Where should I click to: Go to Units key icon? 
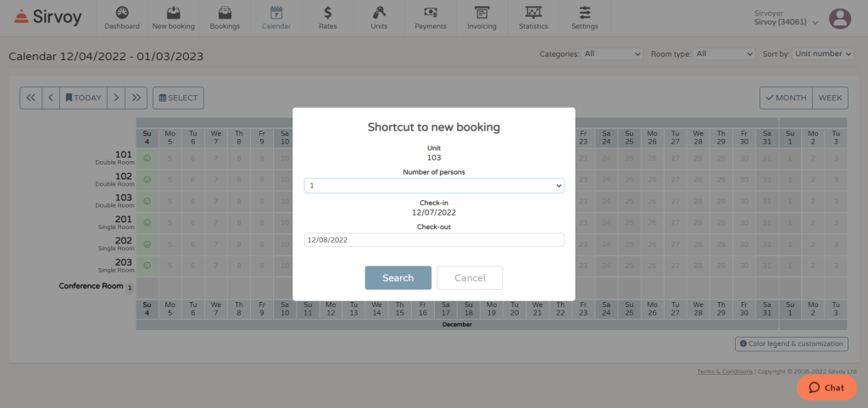click(379, 13)
